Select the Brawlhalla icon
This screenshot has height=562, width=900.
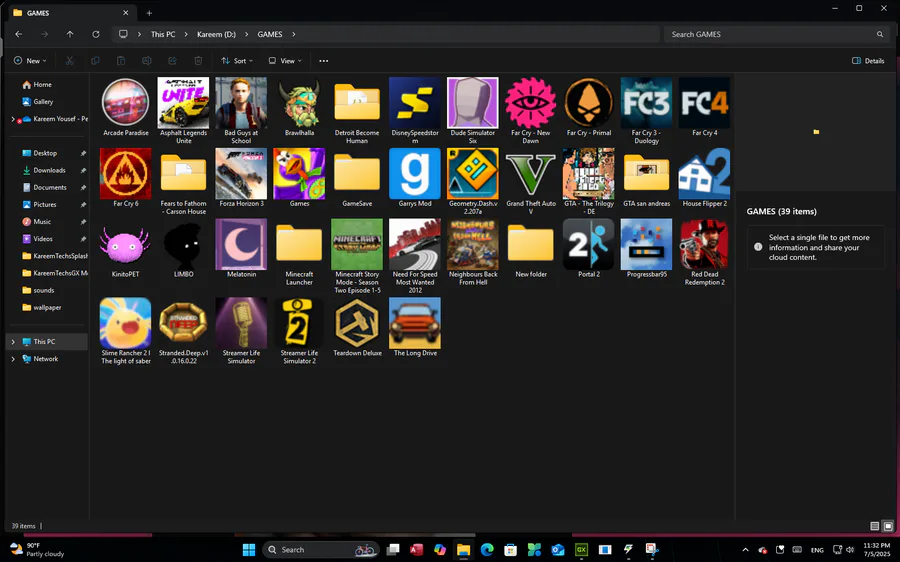click(299, 103)
